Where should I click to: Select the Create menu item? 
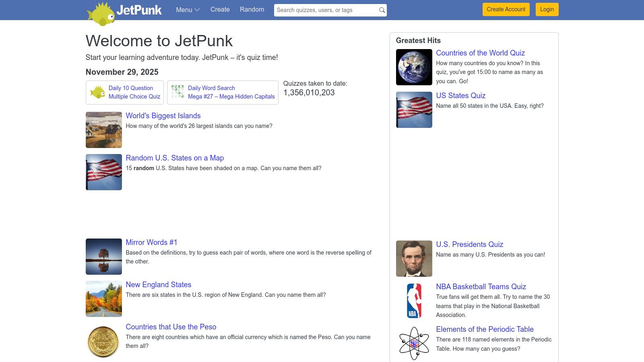tap(220, 10)
